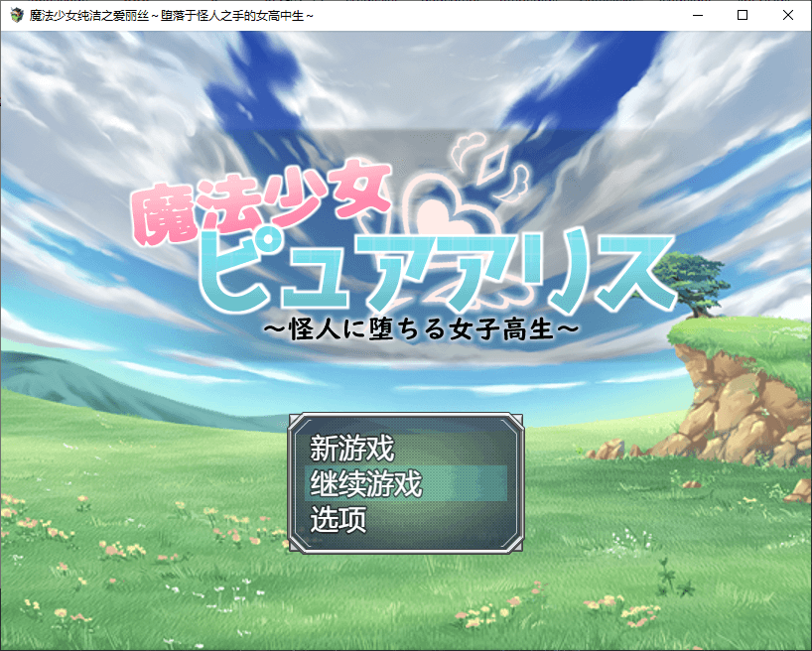Click the menu frame's top-left corner ornament

click(298, 422)
